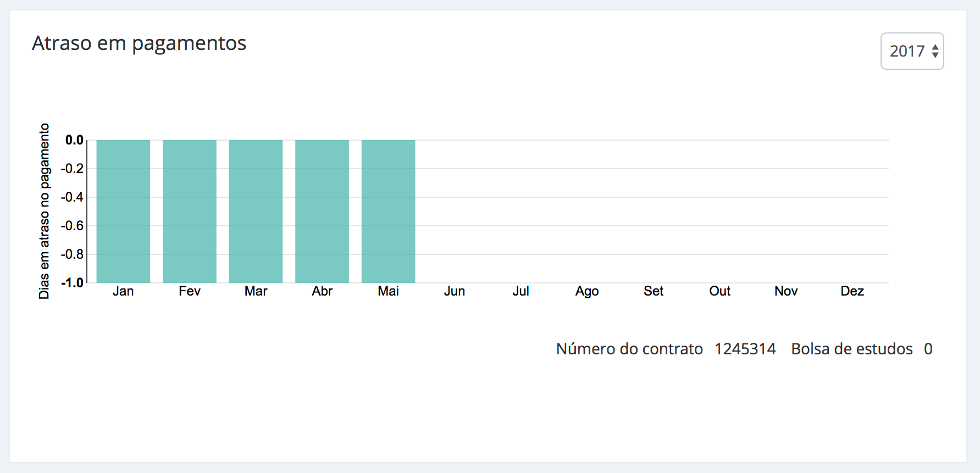Click the Abr bar in the chart
Viewport: 980px width, 473px height.
click(322, 212)
